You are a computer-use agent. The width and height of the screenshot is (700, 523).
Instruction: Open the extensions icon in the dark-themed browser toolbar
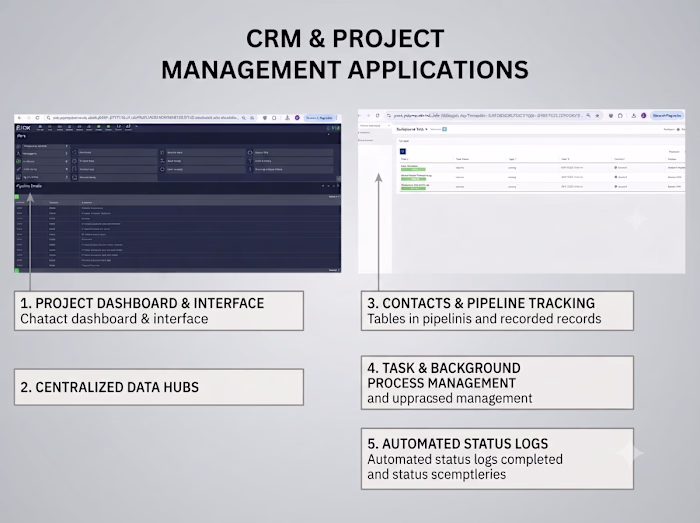(x=274, y=118)
